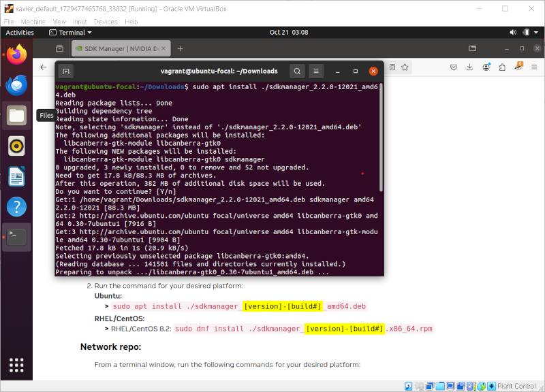
Task: Click the sudo apt install code snippet
Action: (239, 306)
